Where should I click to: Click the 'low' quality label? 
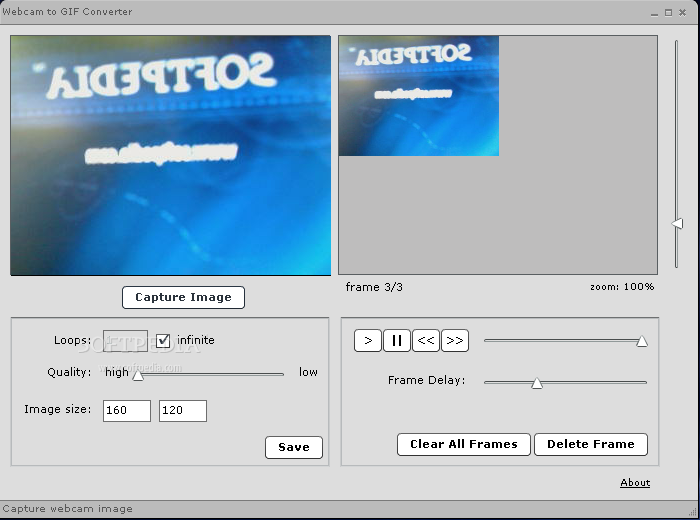pyautogui.click(x=308, y=372)
